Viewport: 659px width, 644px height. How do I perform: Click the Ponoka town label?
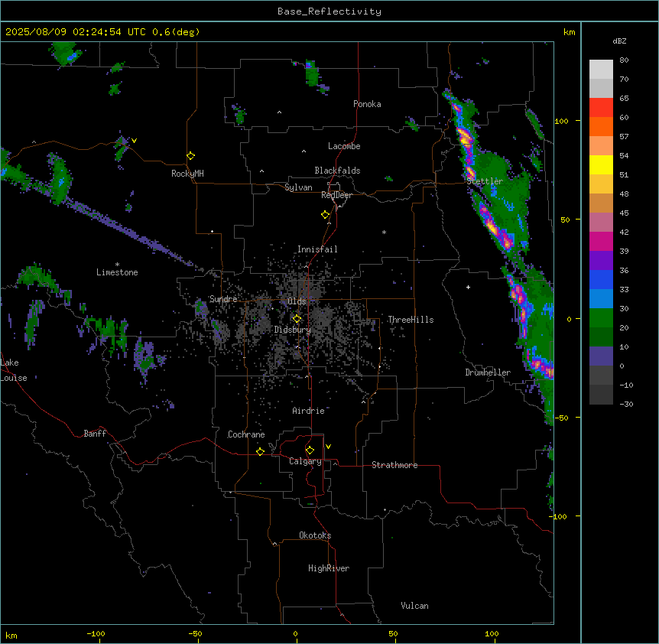[367, 104]
